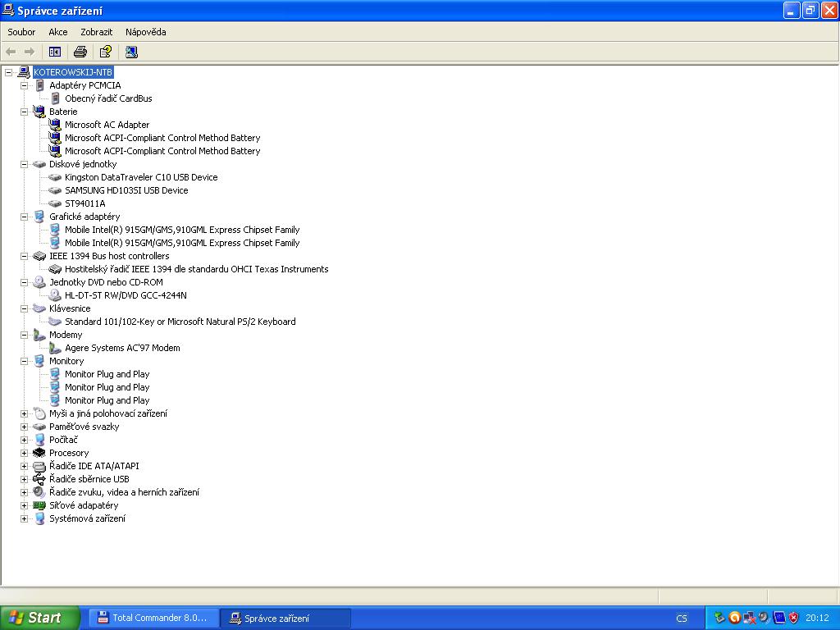Collapse the Grafické adaptéry branch
The height and width of the screenshot is (630, 840).
pos(24,217)
